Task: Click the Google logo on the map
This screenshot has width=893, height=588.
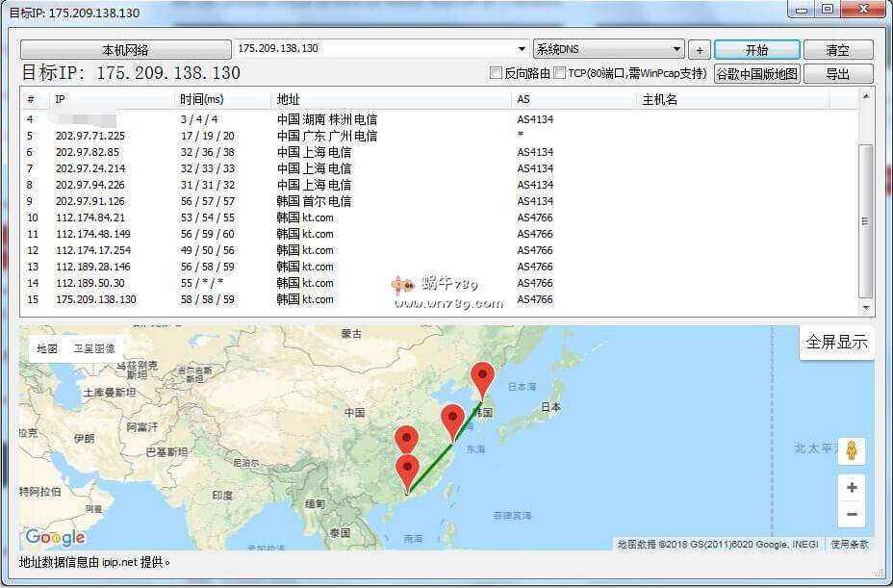Action: pos(55,537)
